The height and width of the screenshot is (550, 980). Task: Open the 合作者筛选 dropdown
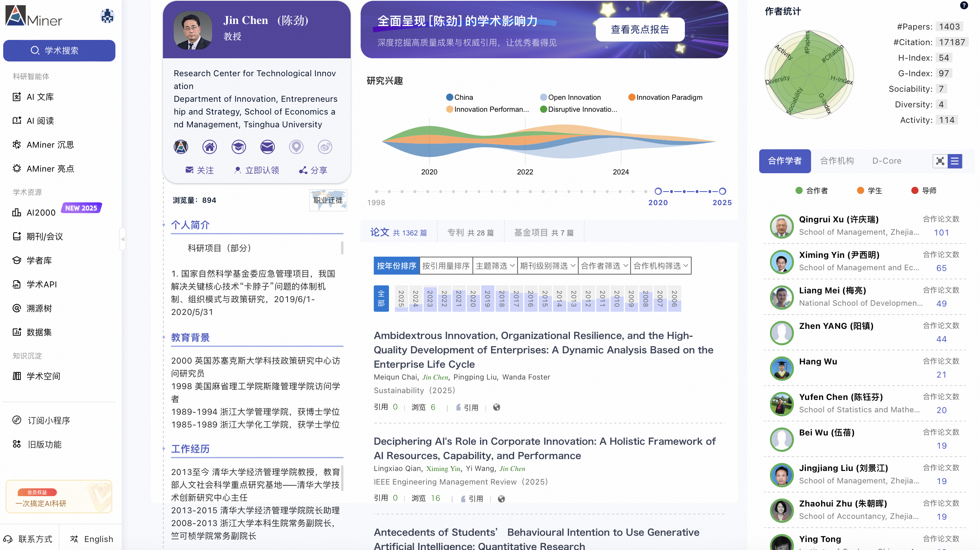coord(604,266)
